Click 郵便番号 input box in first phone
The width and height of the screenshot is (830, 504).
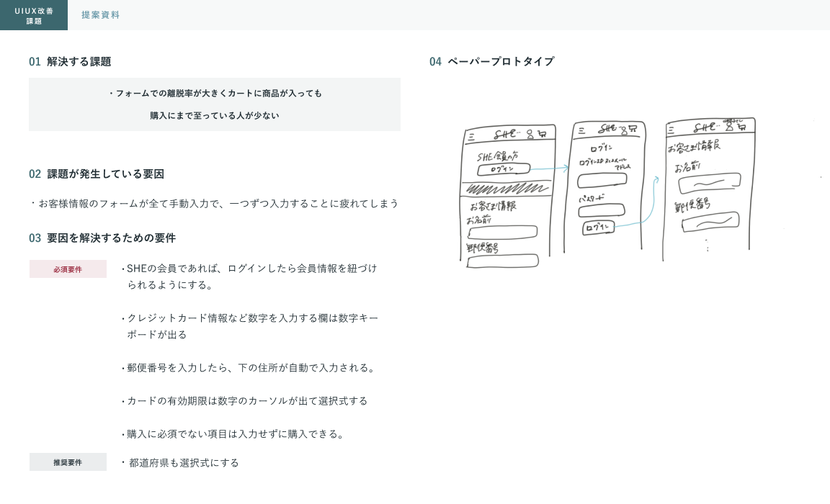[503, 261]
